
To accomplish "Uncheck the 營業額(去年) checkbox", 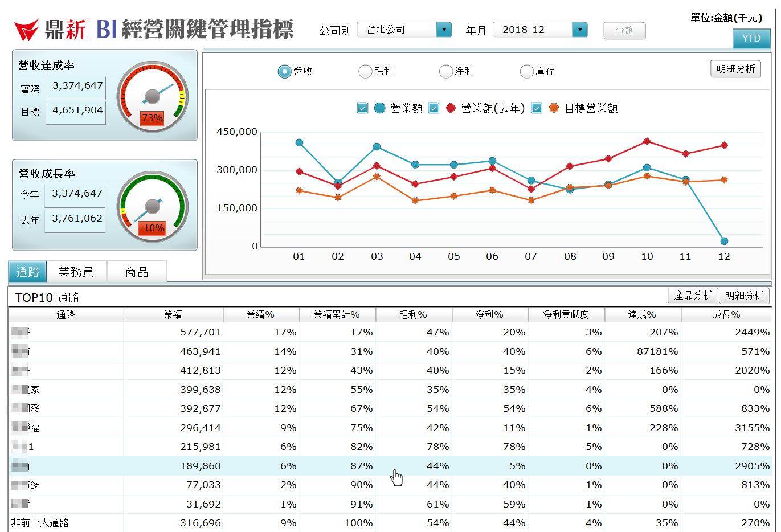I will tap(434, 108).
